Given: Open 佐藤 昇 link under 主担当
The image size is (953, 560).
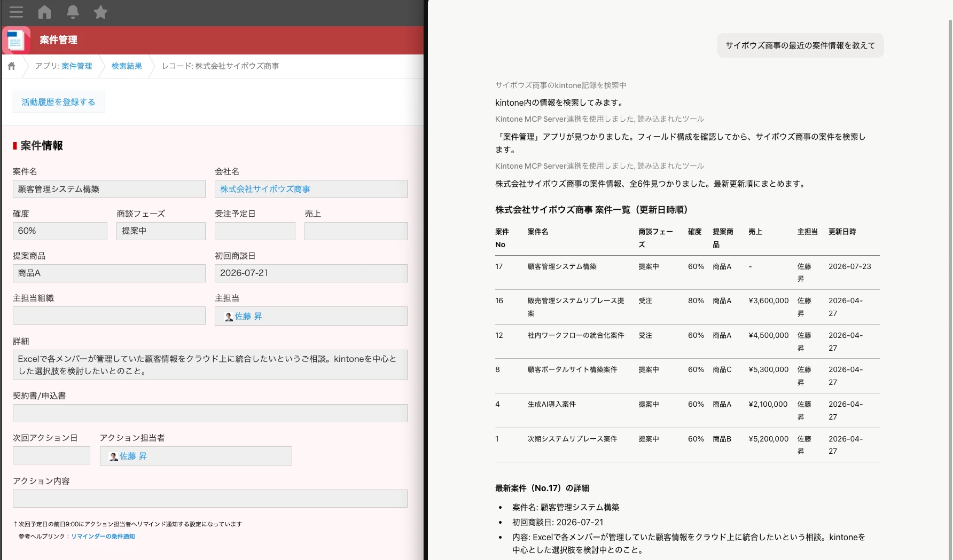Looking at the screenshot, I should [x=248, y=316].
